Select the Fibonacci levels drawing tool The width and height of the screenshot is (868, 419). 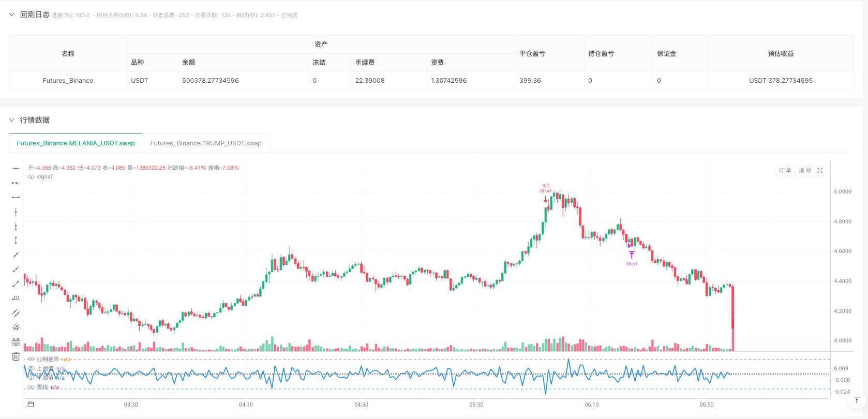[16, 341]
